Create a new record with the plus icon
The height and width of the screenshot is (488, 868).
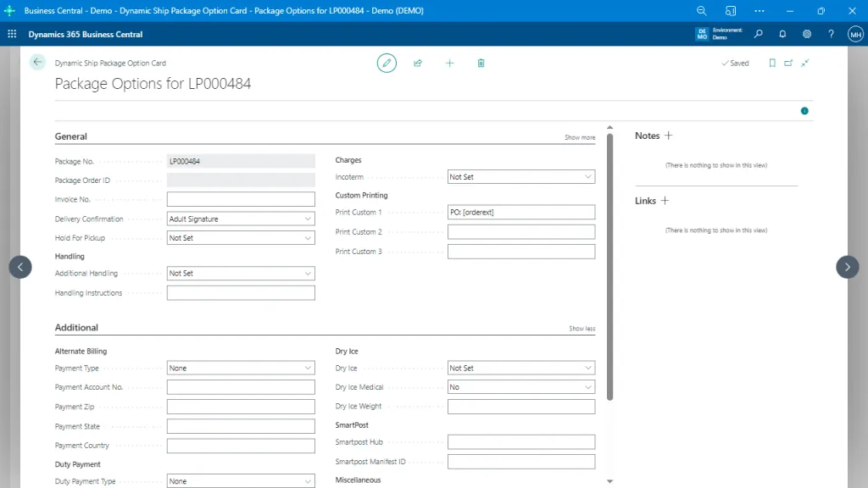pyautogui.click(x=449, y=63)
